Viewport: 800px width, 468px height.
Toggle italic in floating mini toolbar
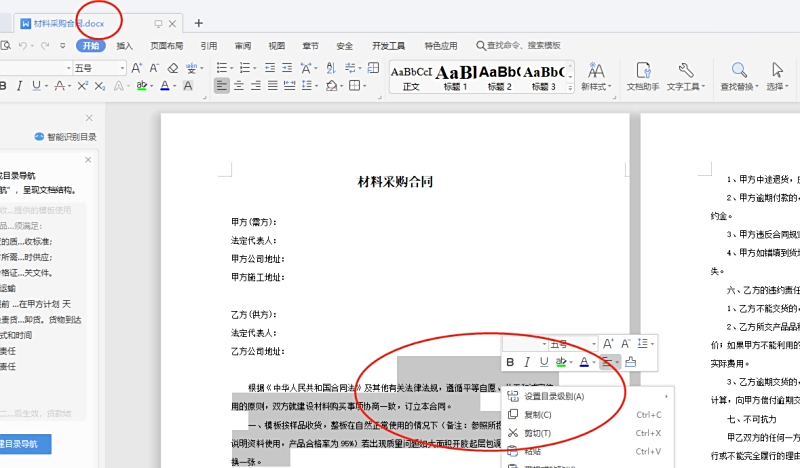pos(527,362)
